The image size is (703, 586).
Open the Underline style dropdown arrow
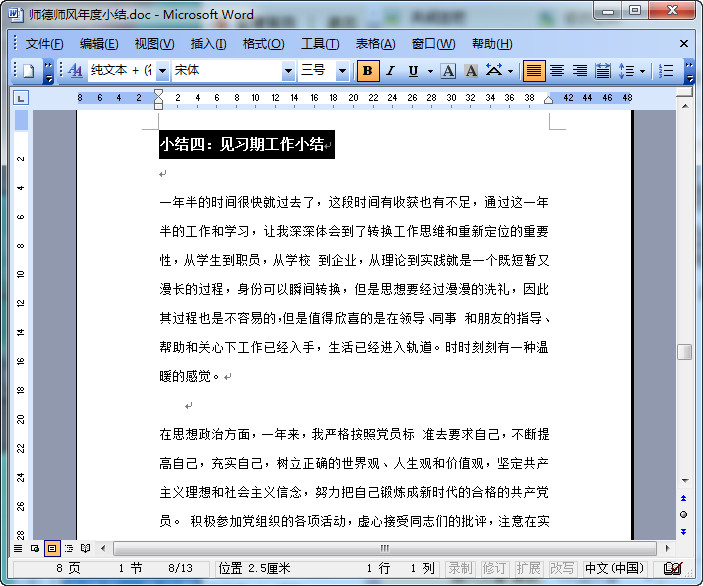click(x=430, y=71)
